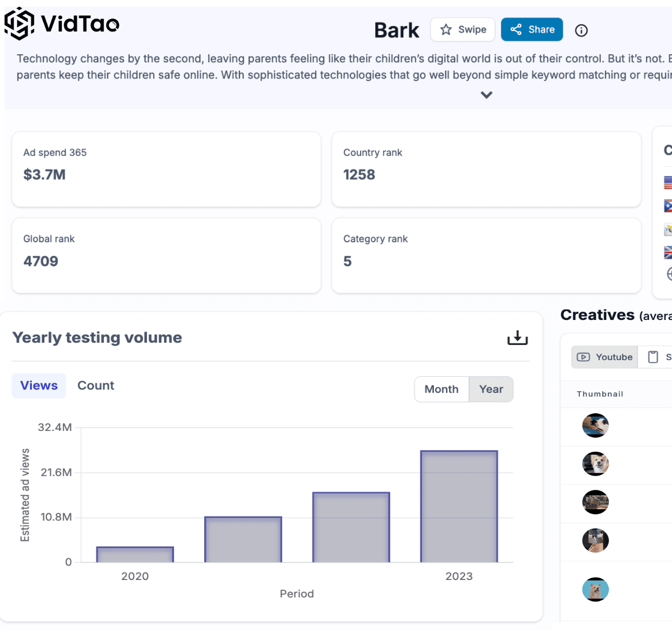Switch chart granularity to Year
This screenshot has width=672, height=642.
click(x=491, y=389)
